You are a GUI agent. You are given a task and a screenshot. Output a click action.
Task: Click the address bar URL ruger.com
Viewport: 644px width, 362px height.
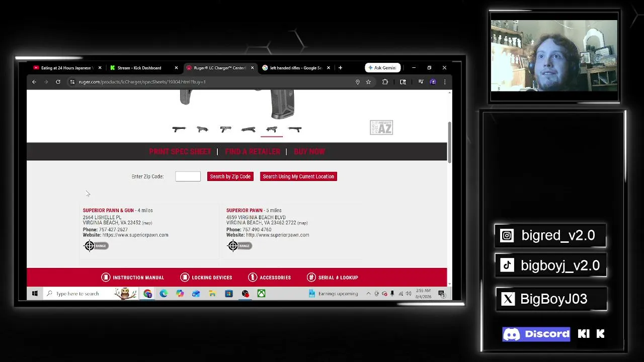(142, 82)
